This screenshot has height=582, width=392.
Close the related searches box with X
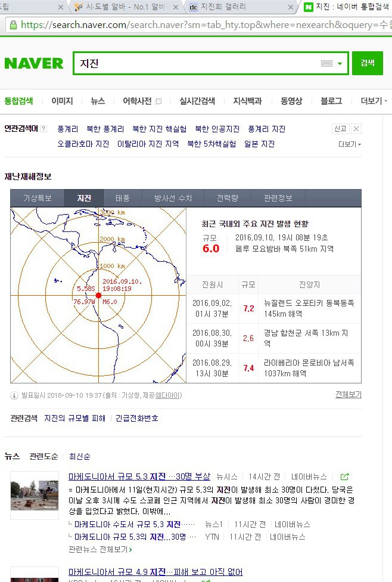click(x=356, y=129)
